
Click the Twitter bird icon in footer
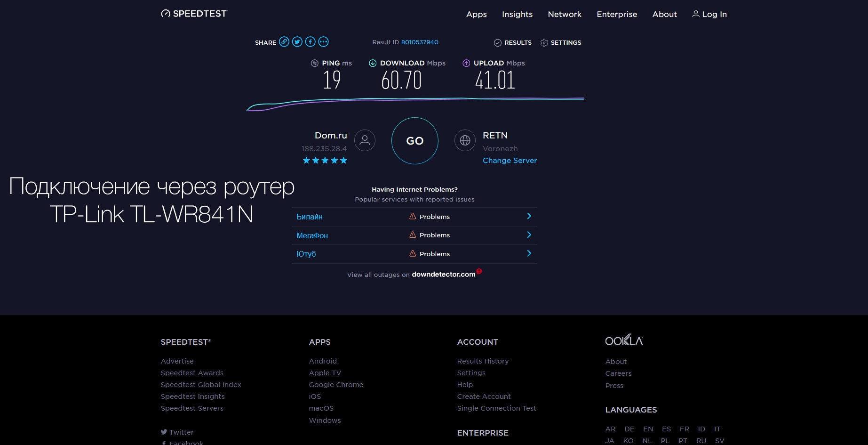coord(164,432)
